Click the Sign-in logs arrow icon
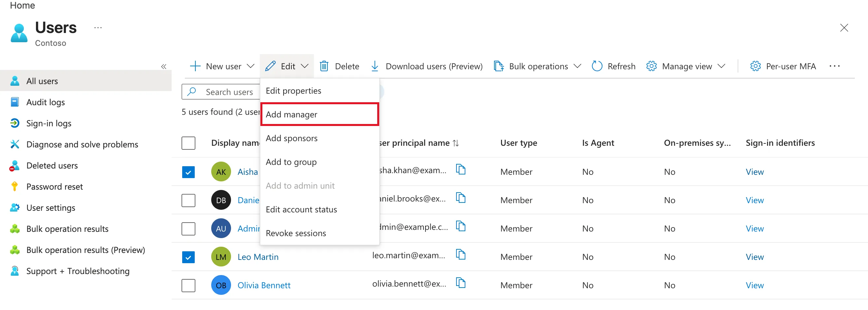This screenshot has width=868, height=310. point(15,124)
